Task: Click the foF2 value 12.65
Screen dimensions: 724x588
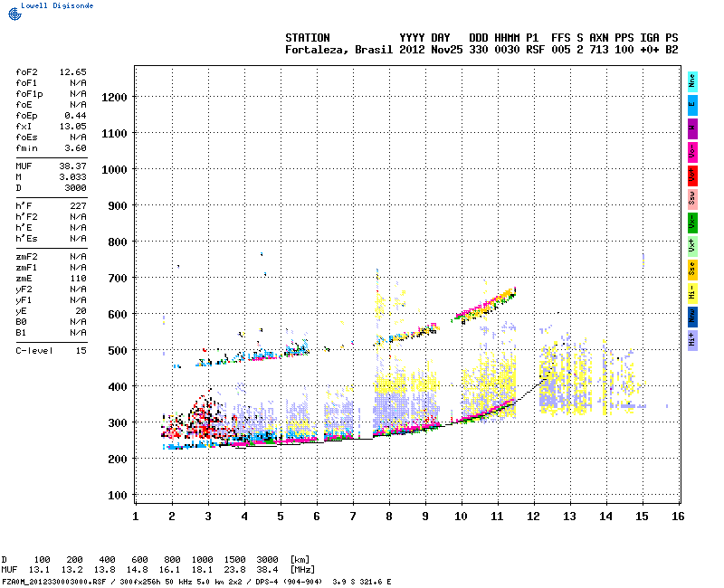Action: 73,72
